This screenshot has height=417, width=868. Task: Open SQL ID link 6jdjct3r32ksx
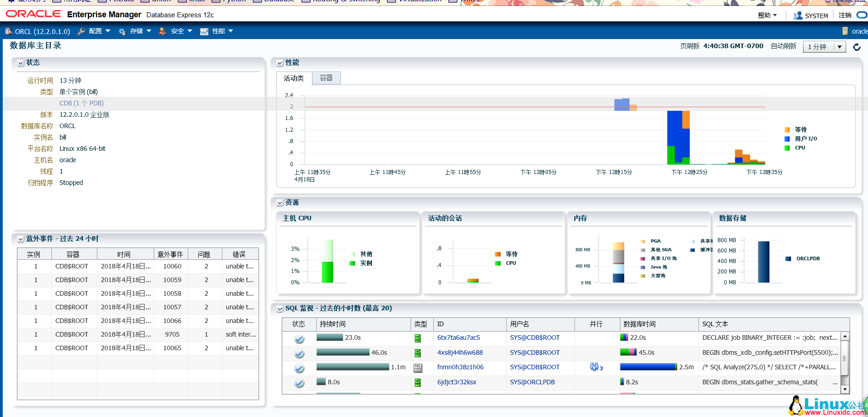(x=457, y=382)
